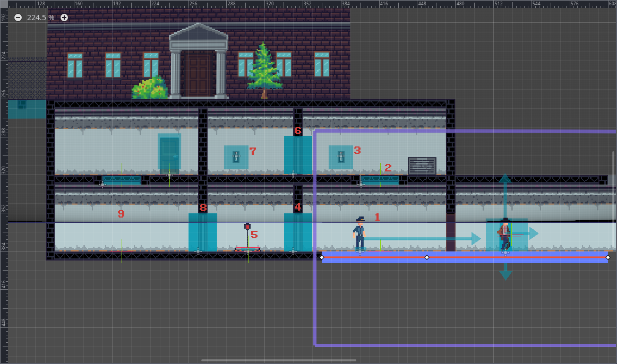Click the wall switch labeled 3

[x=341, y=157]
